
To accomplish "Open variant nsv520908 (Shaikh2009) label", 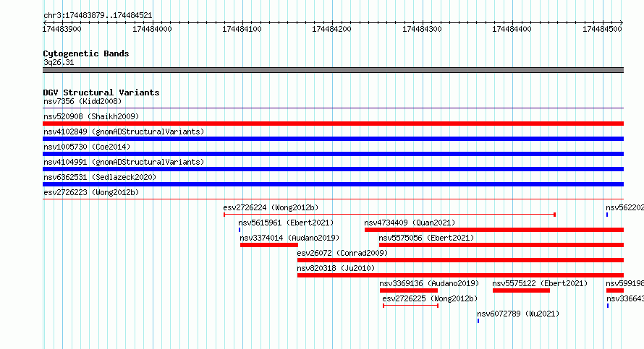I will click(x=91, y=116).
